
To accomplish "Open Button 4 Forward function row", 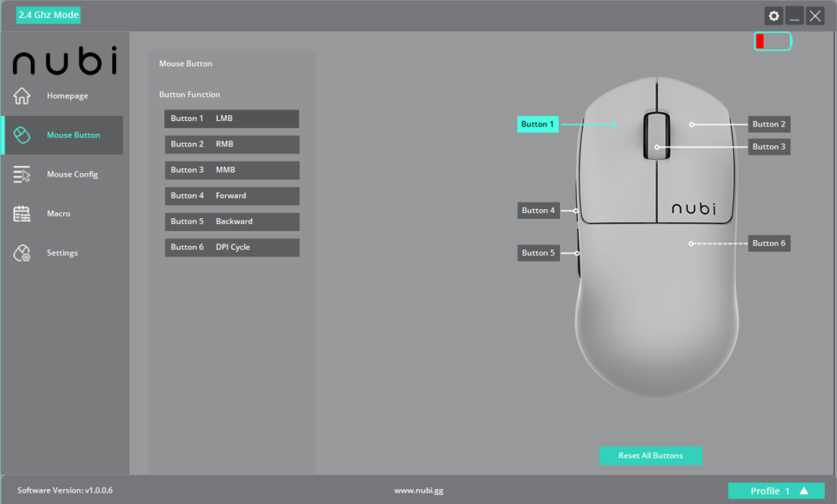I will (231, 196).
